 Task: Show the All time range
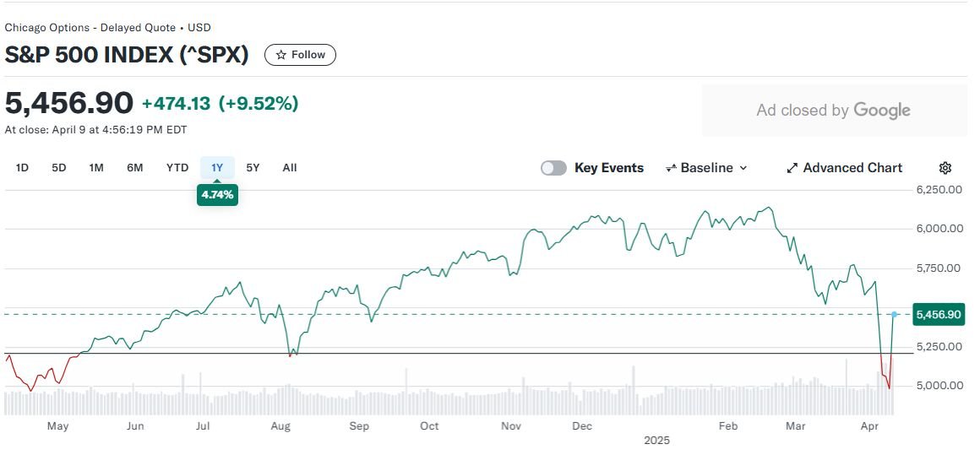pos(290,168)
